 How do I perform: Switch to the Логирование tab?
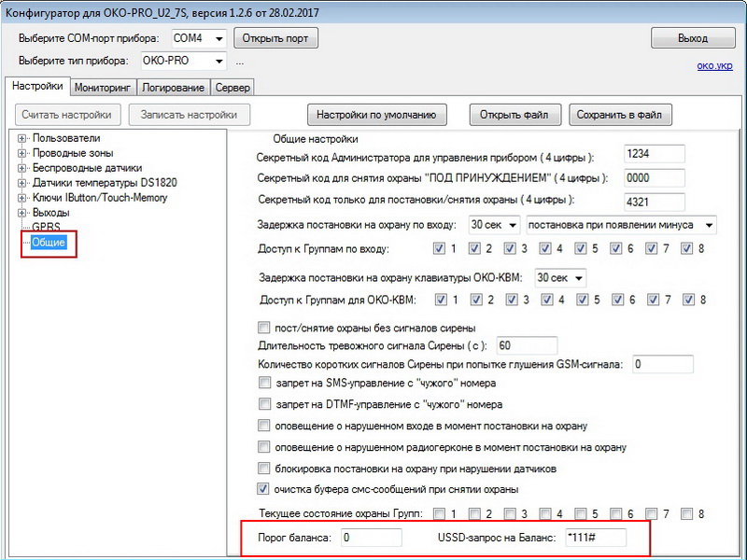click(173, 88)
